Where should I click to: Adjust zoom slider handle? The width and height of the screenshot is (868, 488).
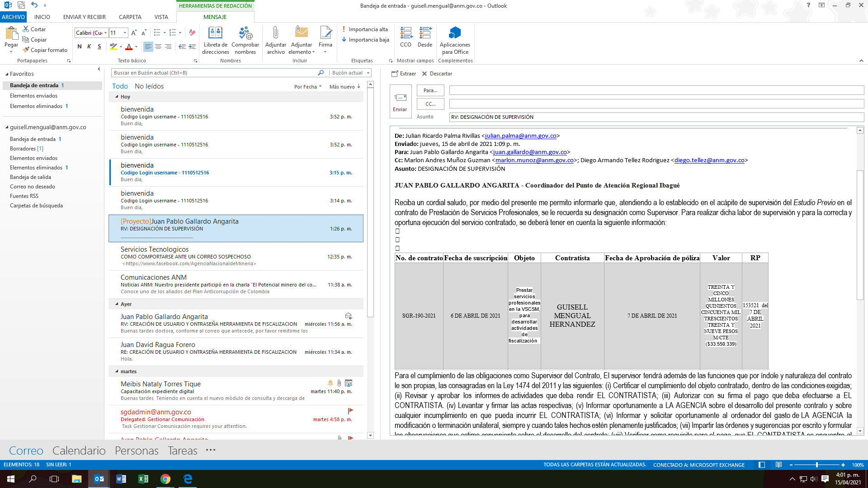point(816,465)
